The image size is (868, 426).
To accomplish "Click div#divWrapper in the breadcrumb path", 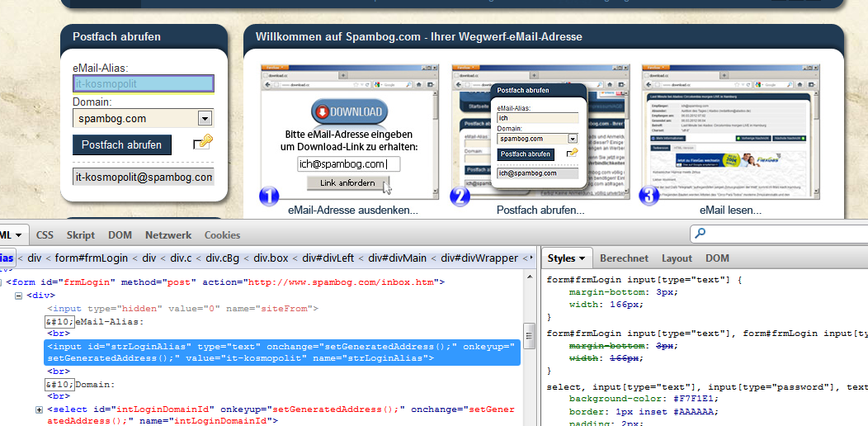I will pos(479,258).
